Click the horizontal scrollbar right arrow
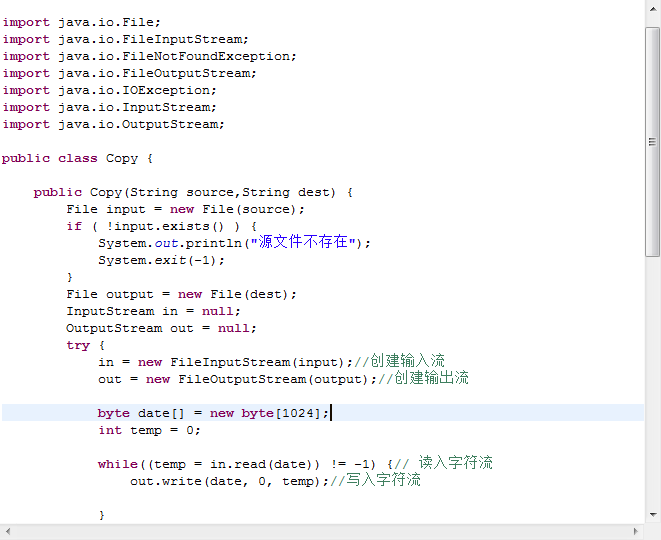Viewport: 661px width, 540px height. [x=636, y=531]
